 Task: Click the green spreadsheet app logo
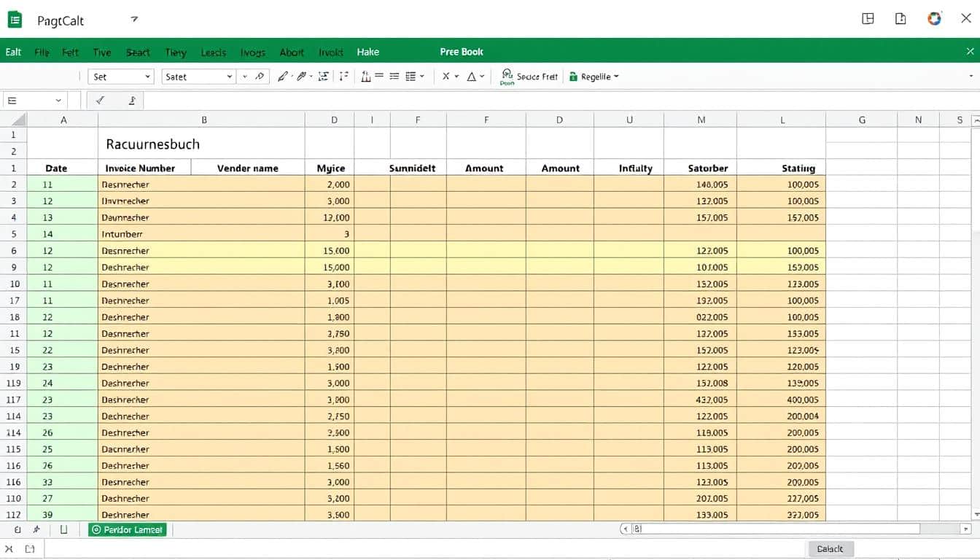[15, 20]
